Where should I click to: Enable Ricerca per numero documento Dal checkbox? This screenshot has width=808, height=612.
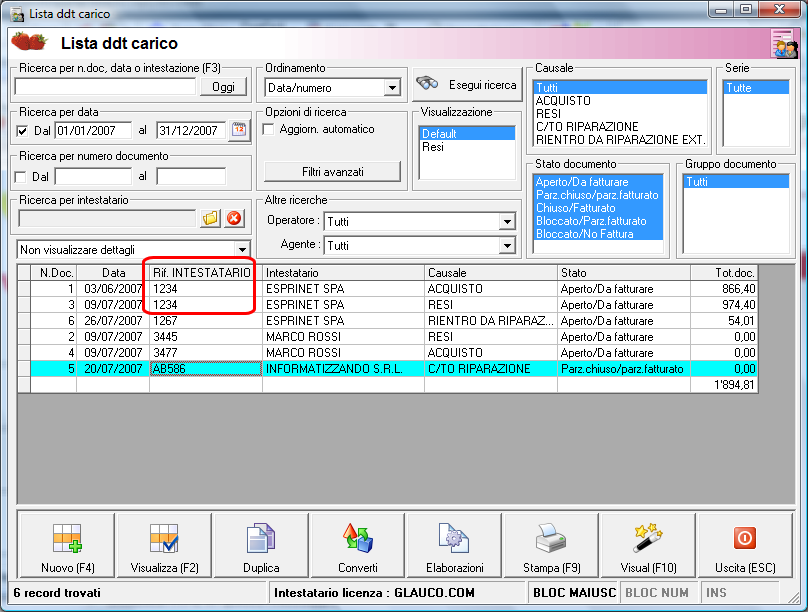21,177
